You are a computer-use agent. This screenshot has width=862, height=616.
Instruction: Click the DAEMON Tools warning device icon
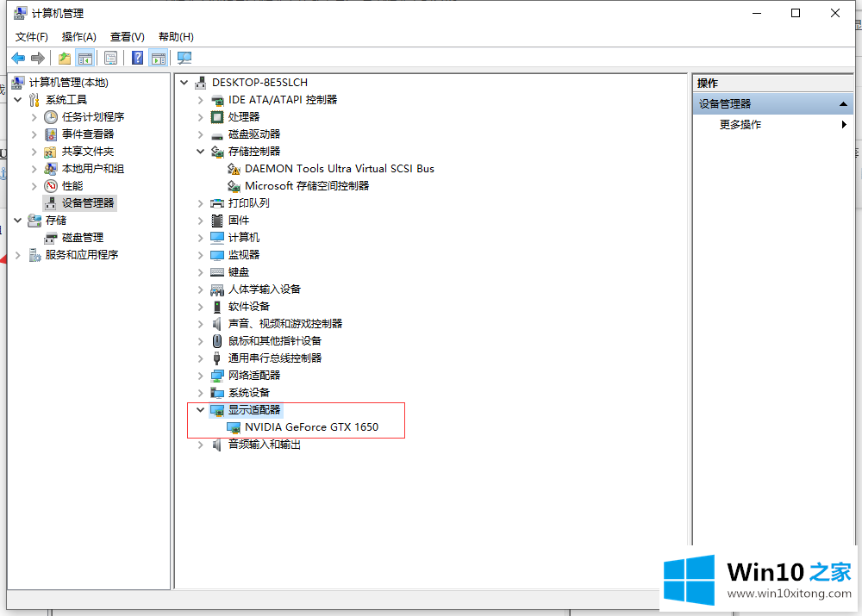234,169
